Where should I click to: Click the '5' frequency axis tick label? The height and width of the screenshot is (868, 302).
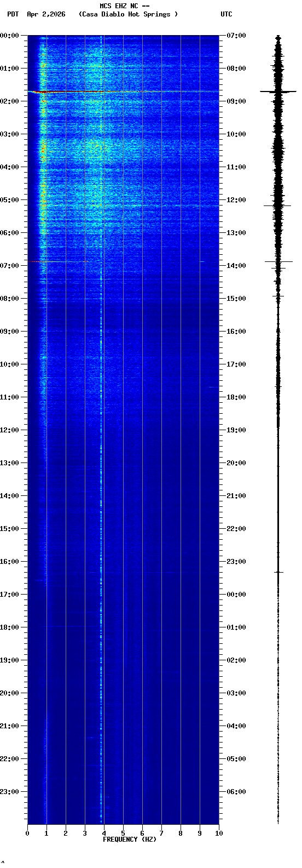123,833
